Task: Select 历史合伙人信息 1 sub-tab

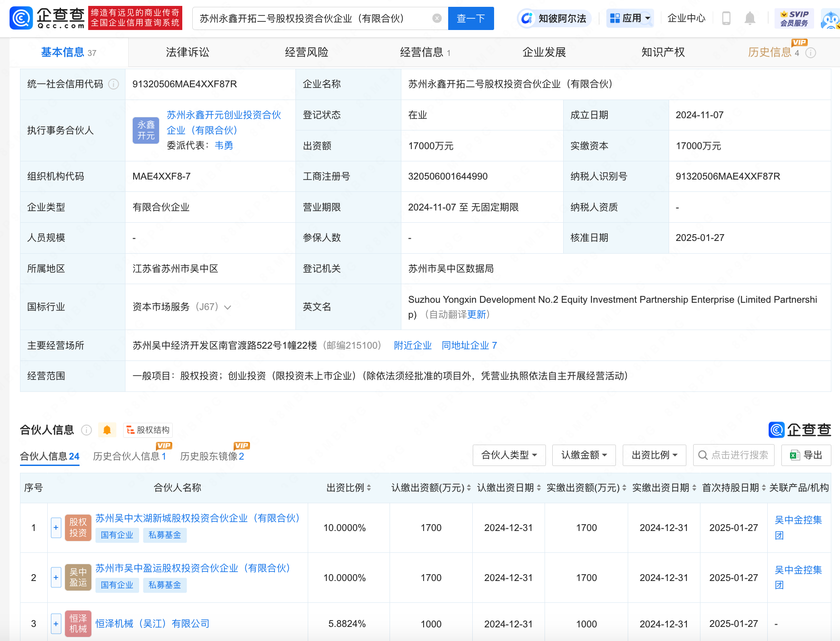Action: pos(130,456)
